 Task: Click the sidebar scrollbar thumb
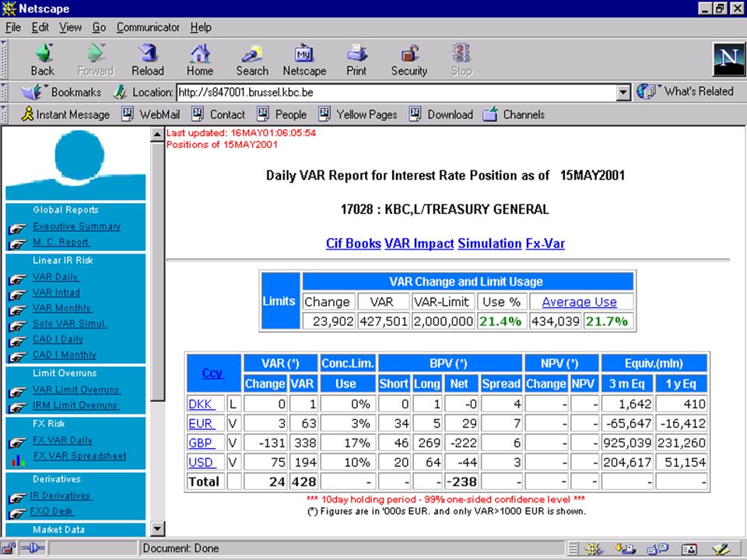[157, 271]
